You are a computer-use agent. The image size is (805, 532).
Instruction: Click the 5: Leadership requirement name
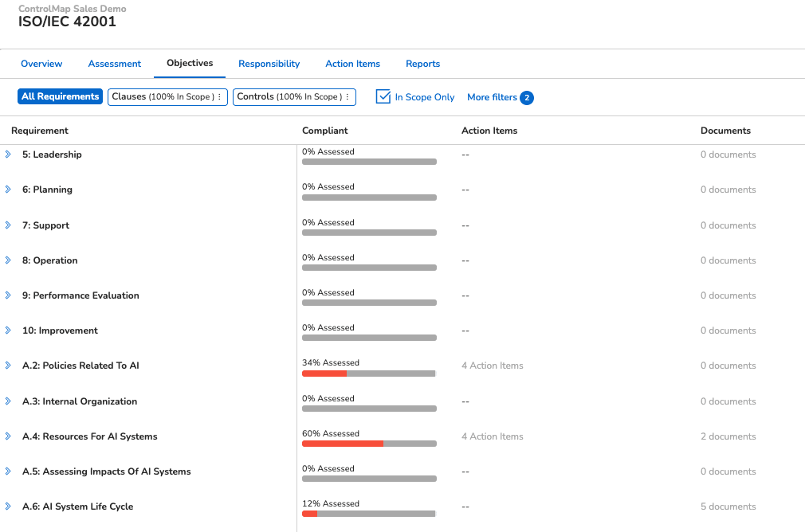(x=52, y=155)
